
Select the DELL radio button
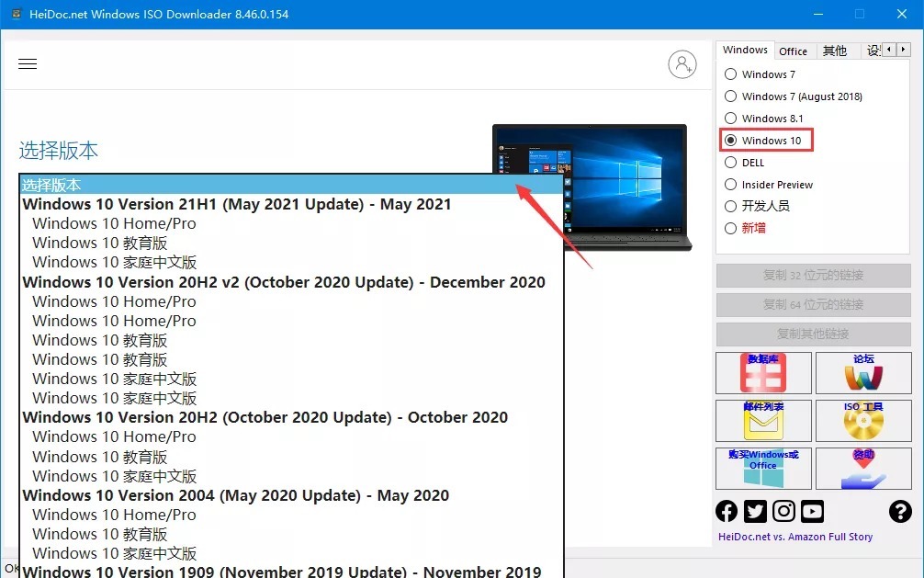[x=731, y=163]
